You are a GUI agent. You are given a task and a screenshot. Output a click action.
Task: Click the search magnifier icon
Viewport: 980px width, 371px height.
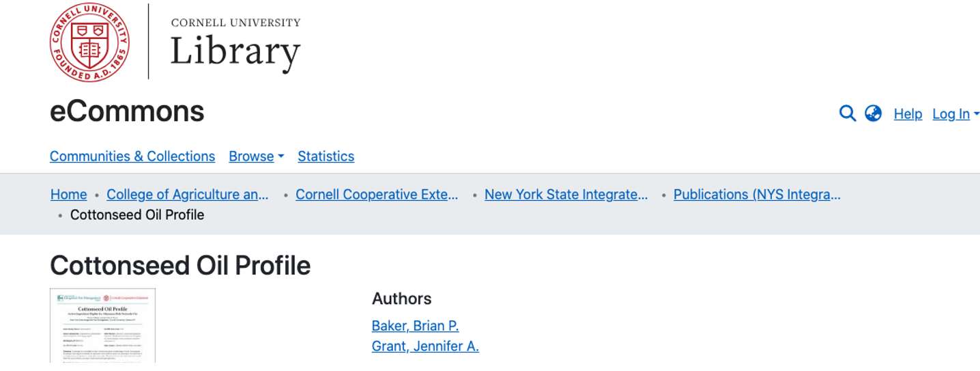847,113
